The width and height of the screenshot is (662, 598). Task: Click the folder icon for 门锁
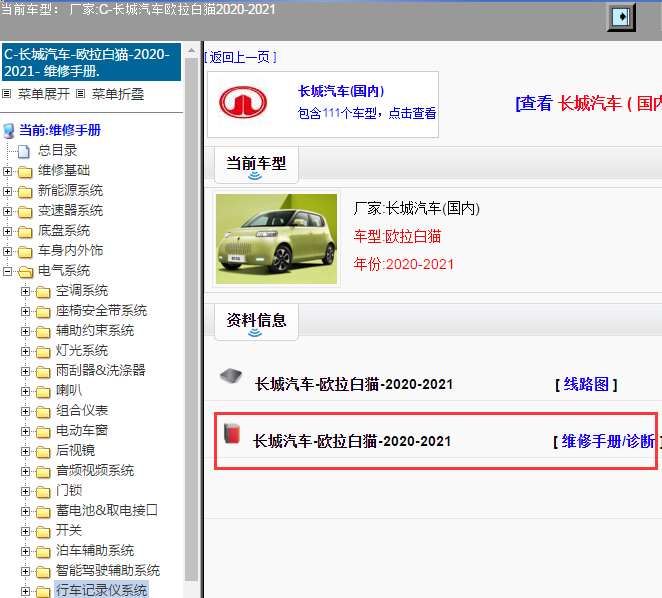43,492
